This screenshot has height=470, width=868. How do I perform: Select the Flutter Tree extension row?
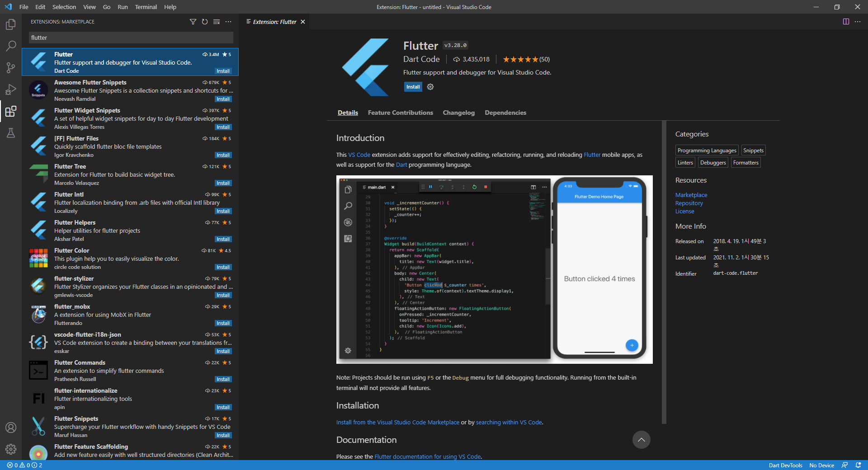(x=130, y=174)
